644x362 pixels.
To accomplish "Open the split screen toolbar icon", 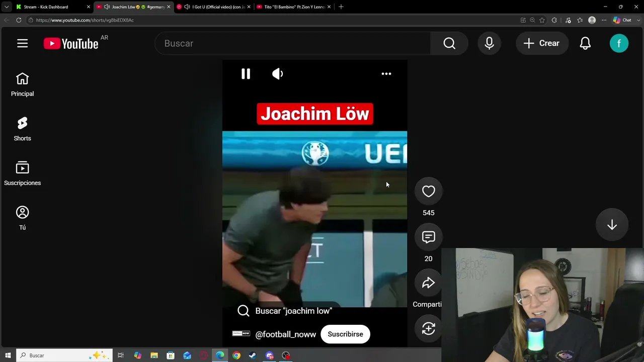I will coord(523,20).
